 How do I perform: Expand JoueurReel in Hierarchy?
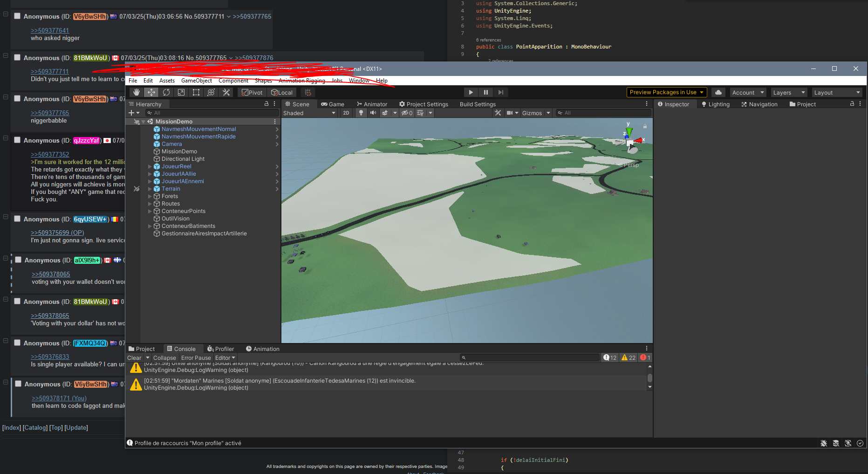[150, 166]
